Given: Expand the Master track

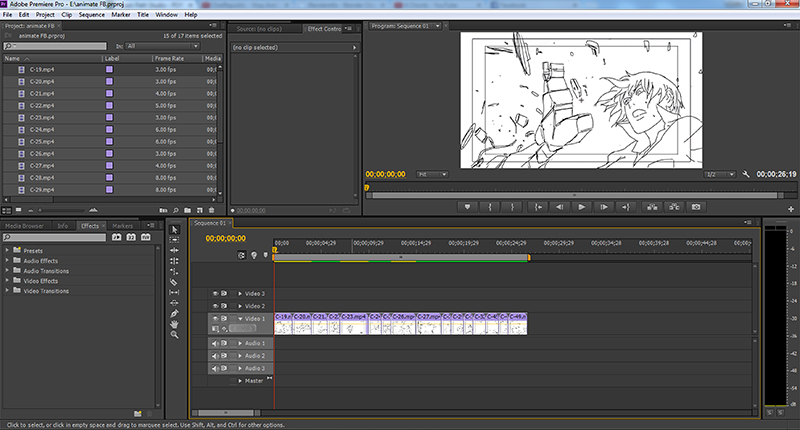Looking at the screenshot, I should [240, 381].
